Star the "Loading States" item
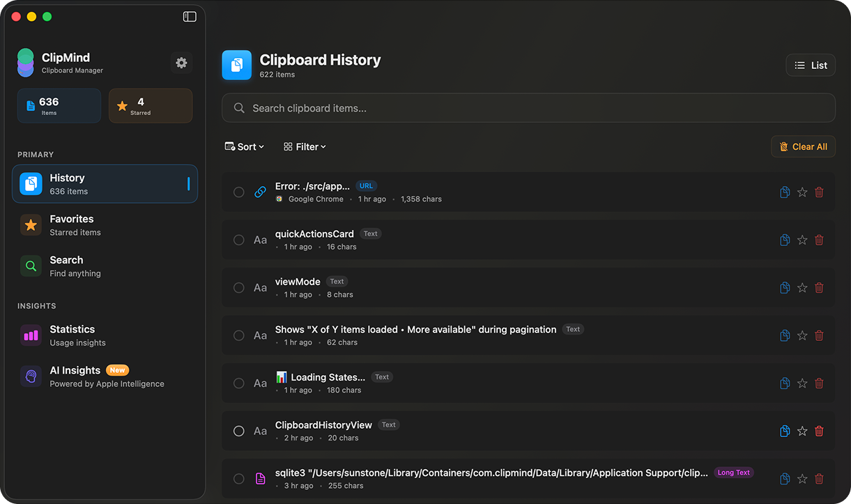This screenshot has width=851, height=504. 802,383
